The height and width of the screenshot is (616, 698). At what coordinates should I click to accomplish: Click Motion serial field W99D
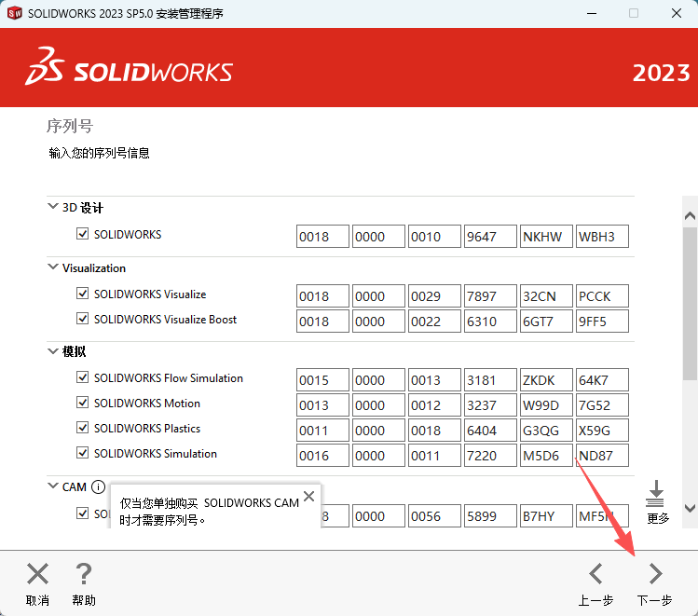coord(546,405)
